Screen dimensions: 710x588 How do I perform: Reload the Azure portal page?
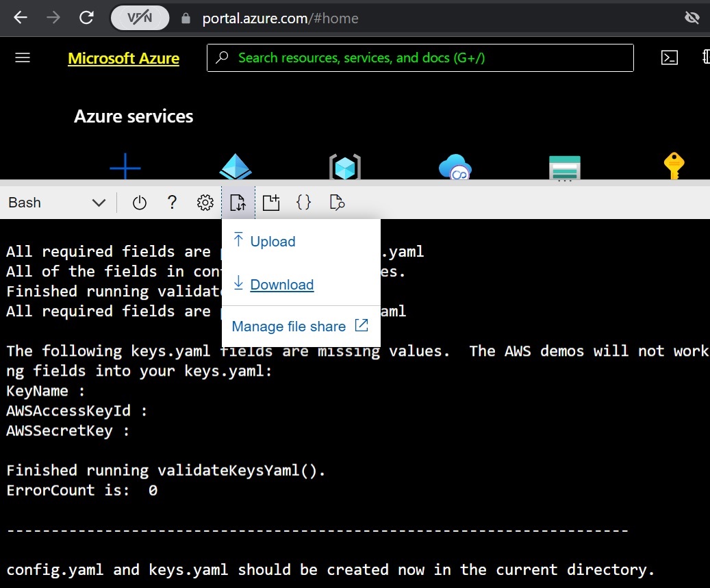[x=86, y=18]
